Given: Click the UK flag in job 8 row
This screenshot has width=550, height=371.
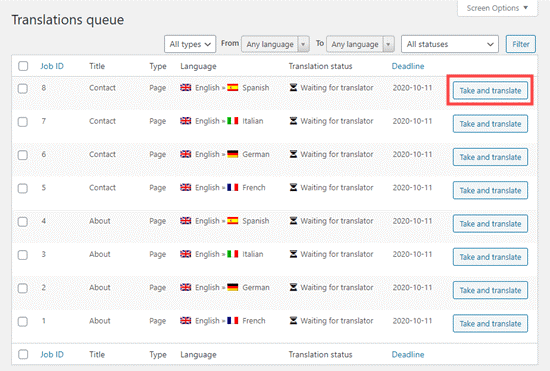Looking at the screenshot, I should (x=186, y=87).
